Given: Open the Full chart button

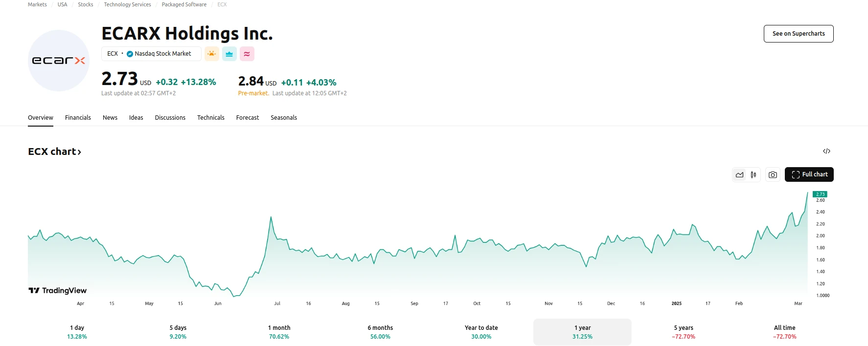Looking at the screenshot, I should coord(809,174).
